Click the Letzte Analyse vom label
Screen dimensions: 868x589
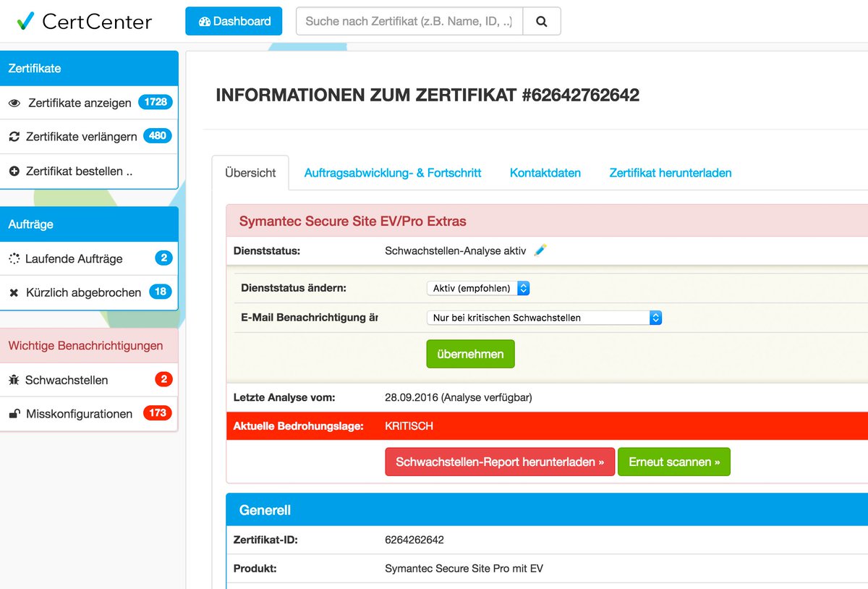pyautogui.click(x=284, y=397)
